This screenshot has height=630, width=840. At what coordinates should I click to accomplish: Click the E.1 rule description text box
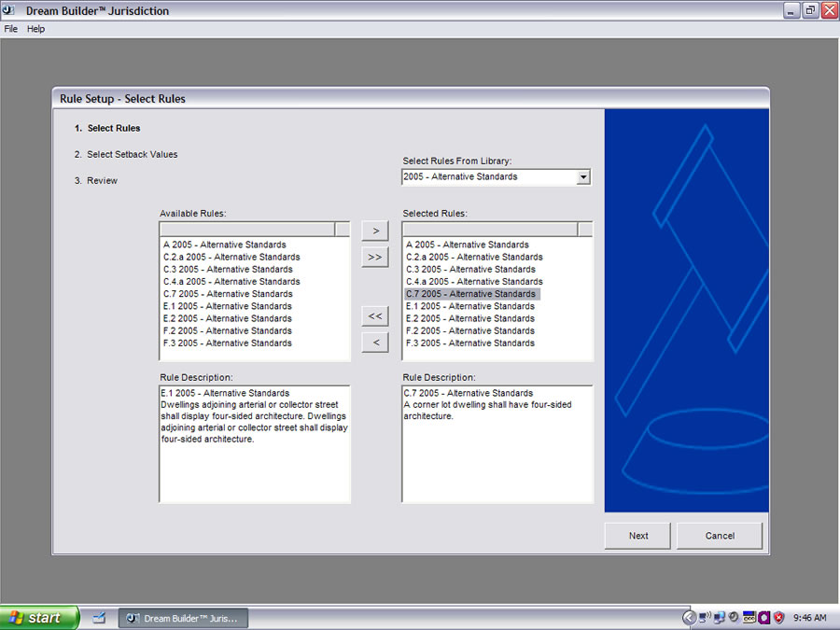pyautogui.click(x=255, y=444)
